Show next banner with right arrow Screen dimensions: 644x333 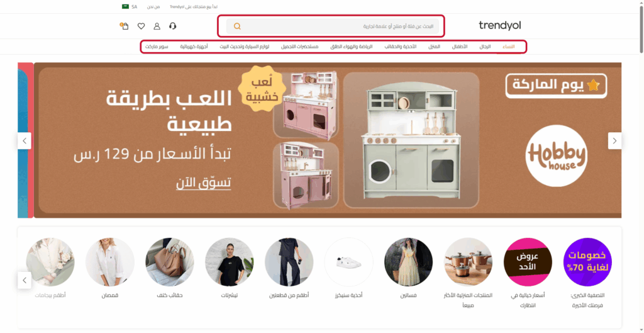614,140
